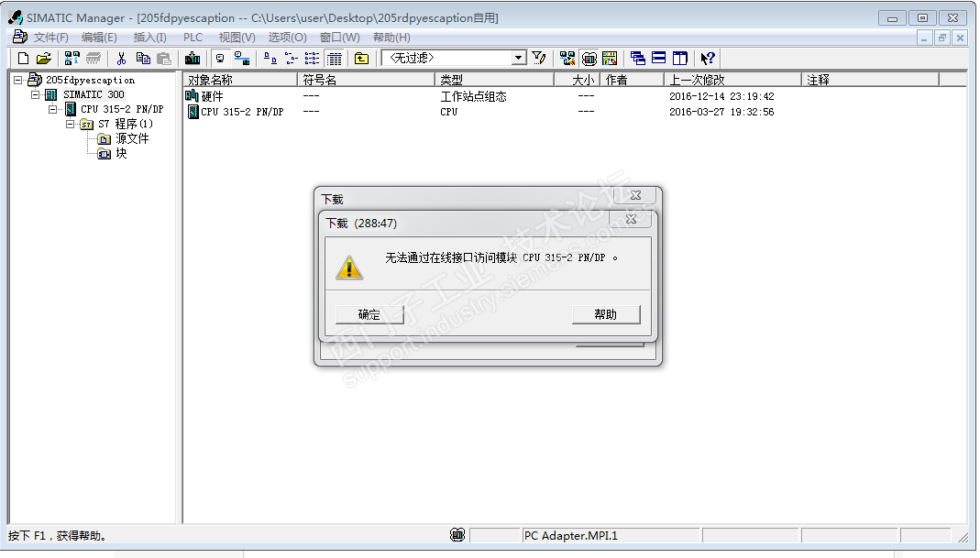Click the context help arrow-question icon
This screenshot has width=980, height=558.
(708, 59)
